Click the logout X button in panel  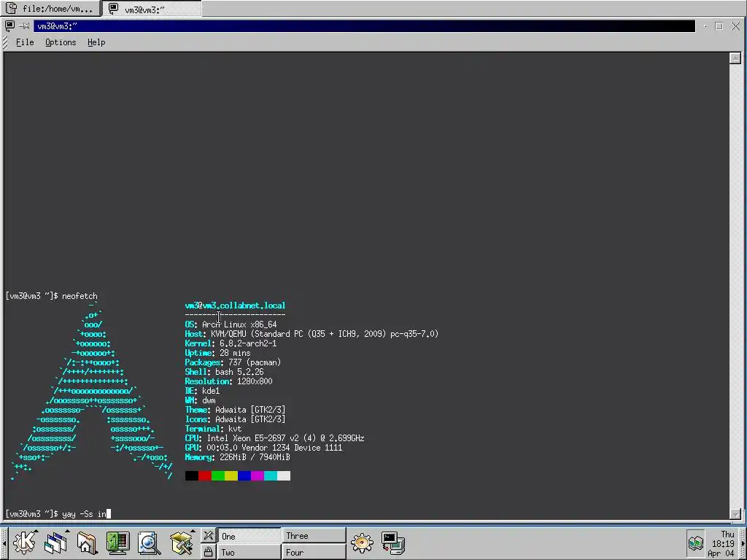click(208, 535)
